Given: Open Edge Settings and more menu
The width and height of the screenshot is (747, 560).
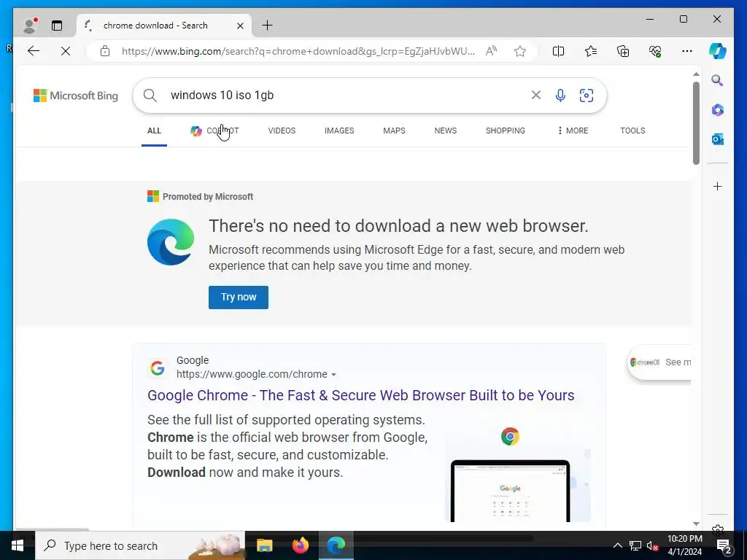Looking at the screenshot, I should tap(687, 51).
